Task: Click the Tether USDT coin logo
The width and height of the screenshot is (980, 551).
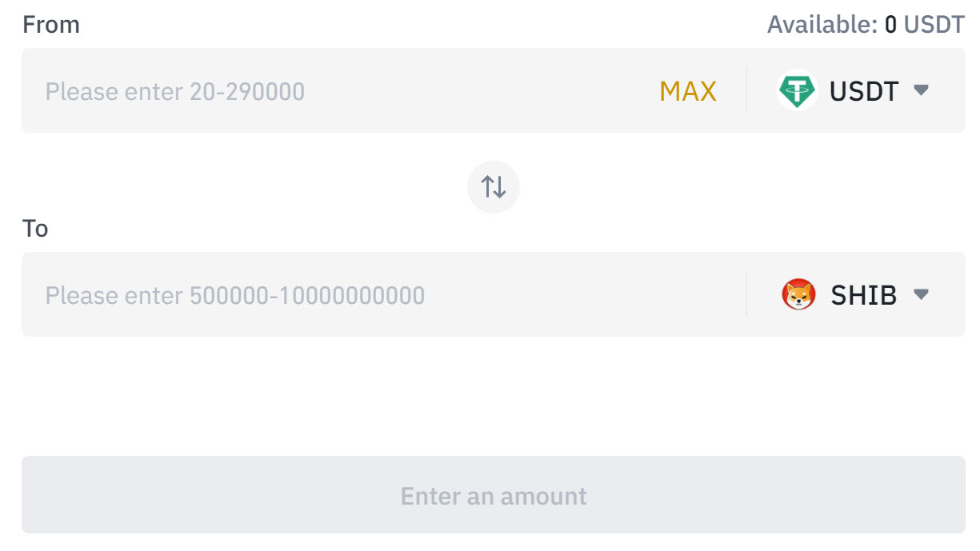Action: (x=797, y=90)
